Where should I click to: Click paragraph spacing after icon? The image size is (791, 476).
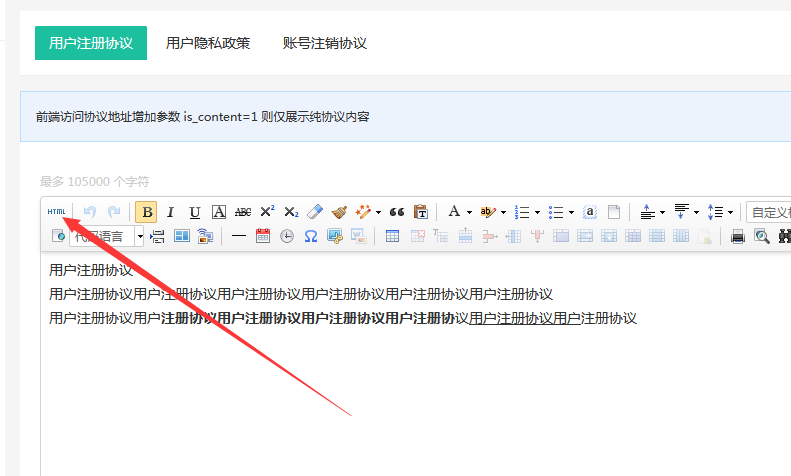tap(682, 211)
